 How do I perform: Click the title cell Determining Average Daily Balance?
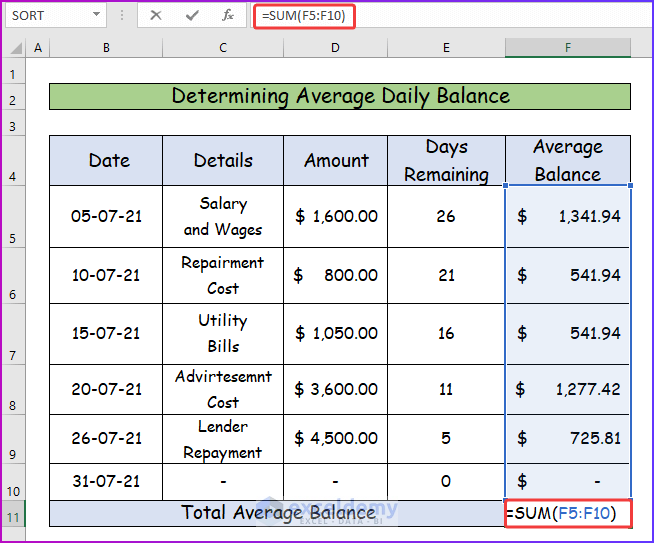(x=340, y=96)
